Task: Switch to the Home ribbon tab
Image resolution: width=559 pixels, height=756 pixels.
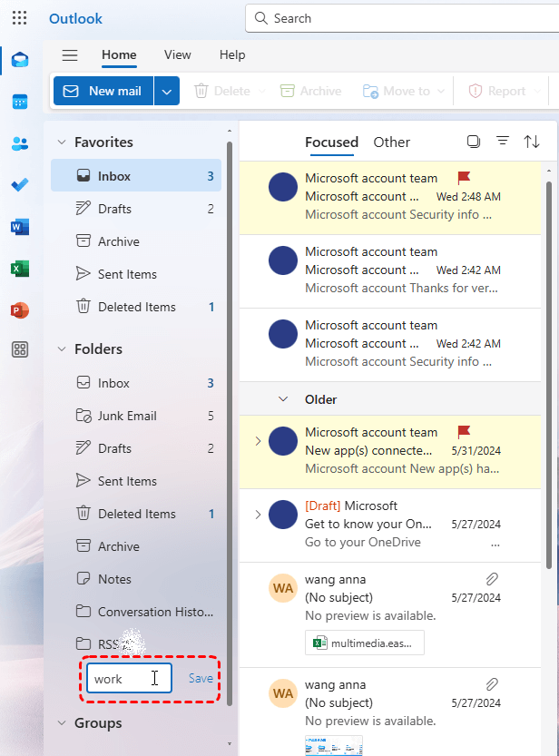Action: [x=119, y=55]
